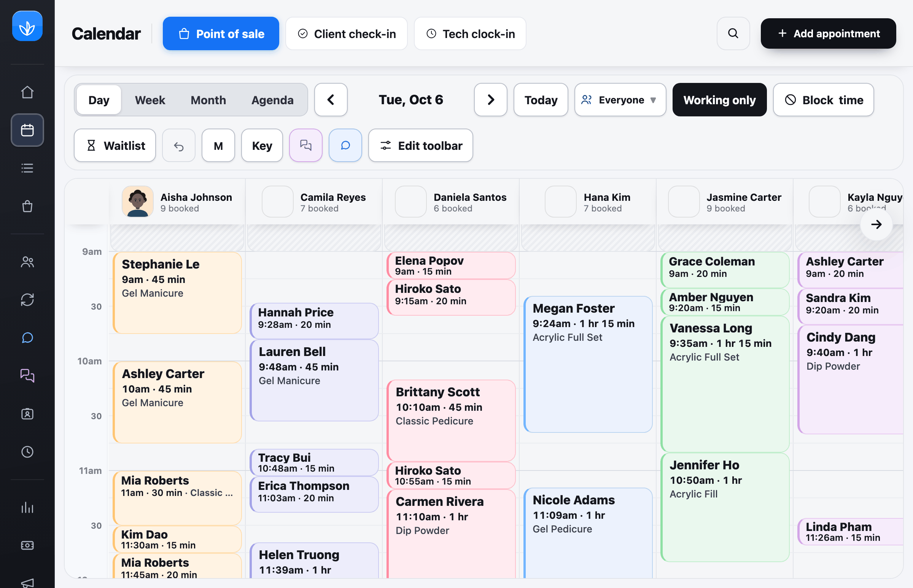Click Add appointment
This screenshot has width=913, height=588.
[828, 33]
